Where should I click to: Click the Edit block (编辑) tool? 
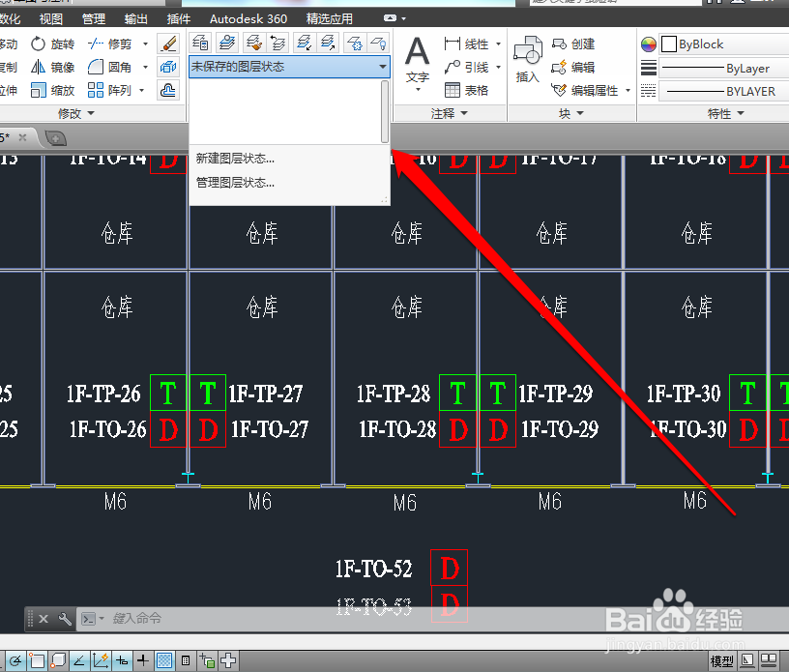tap(573, 67)
